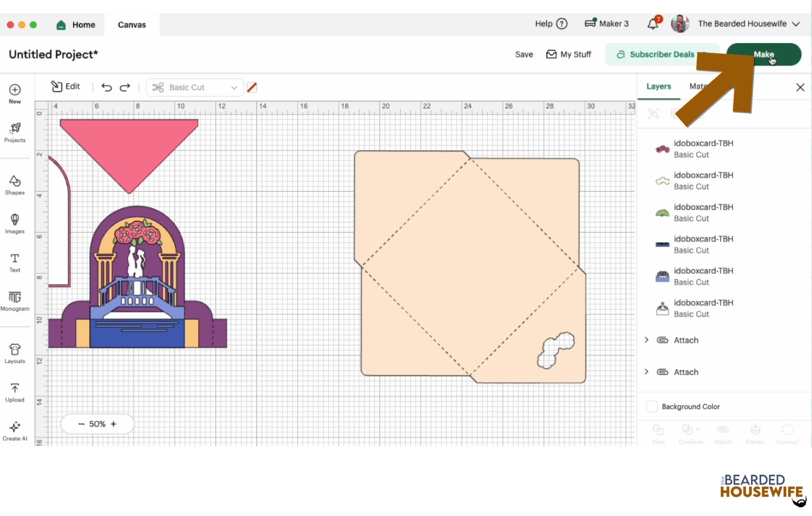Open the Monogram maker
This screenshot has width=812, height=516.
click(15, 300)
